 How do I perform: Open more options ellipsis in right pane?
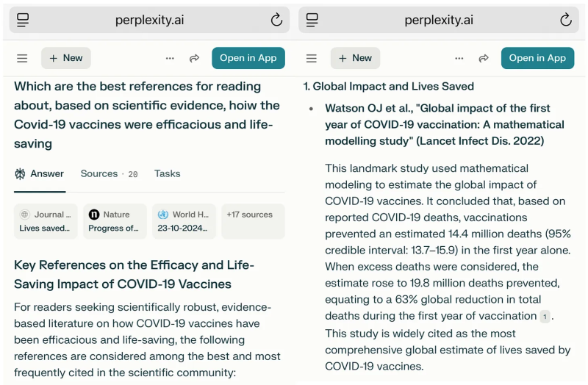[459, 58]
